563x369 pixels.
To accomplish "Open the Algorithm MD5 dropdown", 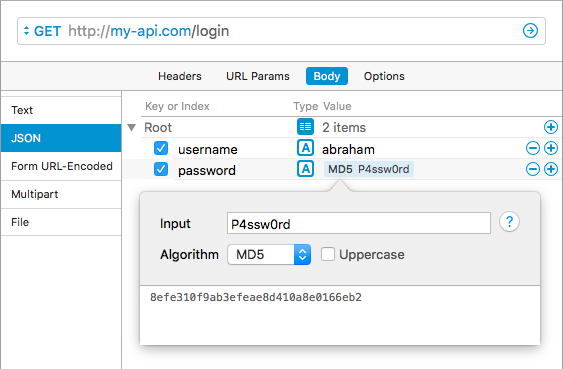I will (x=269, y=254).
